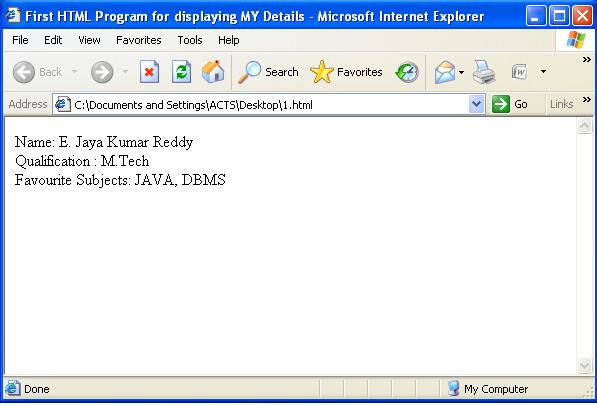Open the Forward button history dropdown arrow

125,71
